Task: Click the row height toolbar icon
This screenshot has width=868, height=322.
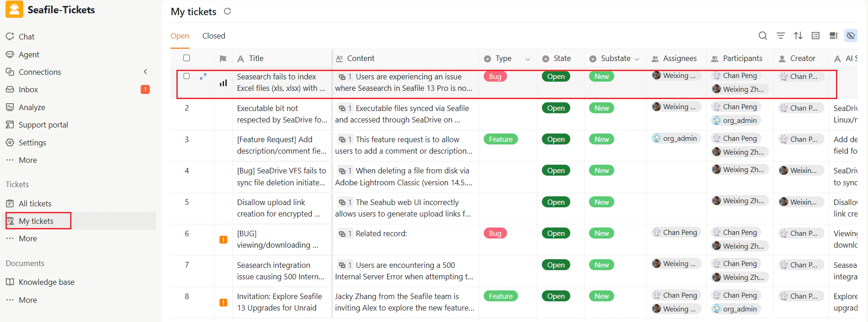Action: click(x=816, y=36)
